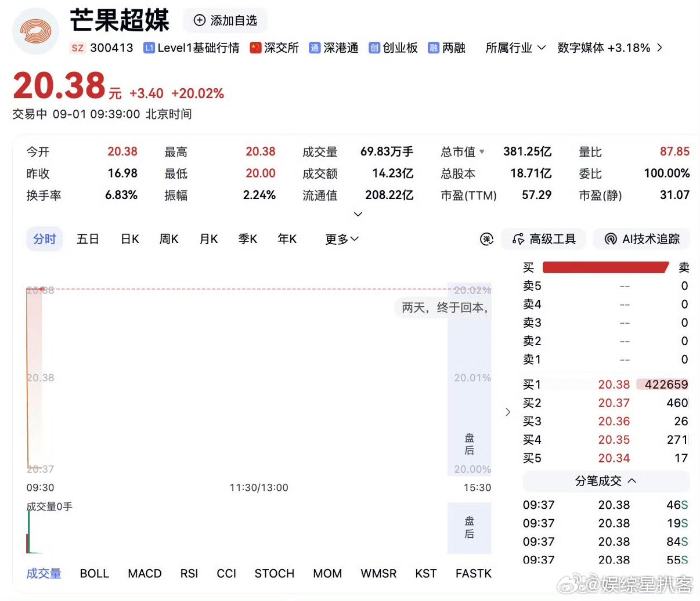
Task: Select the BOLL indicator
Action: tap(95, 574)
